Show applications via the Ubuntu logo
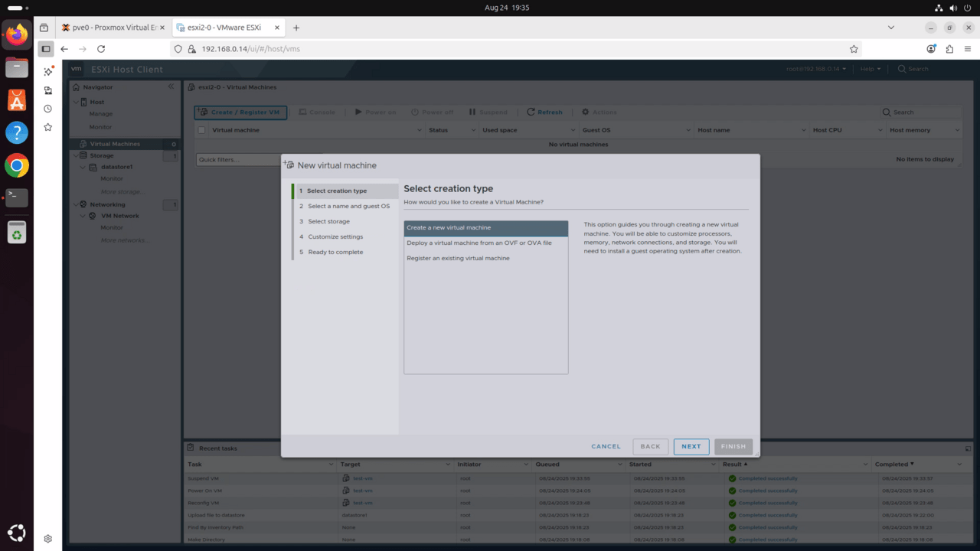The height and width of the screenshot is (551, 980). [17, 533]
